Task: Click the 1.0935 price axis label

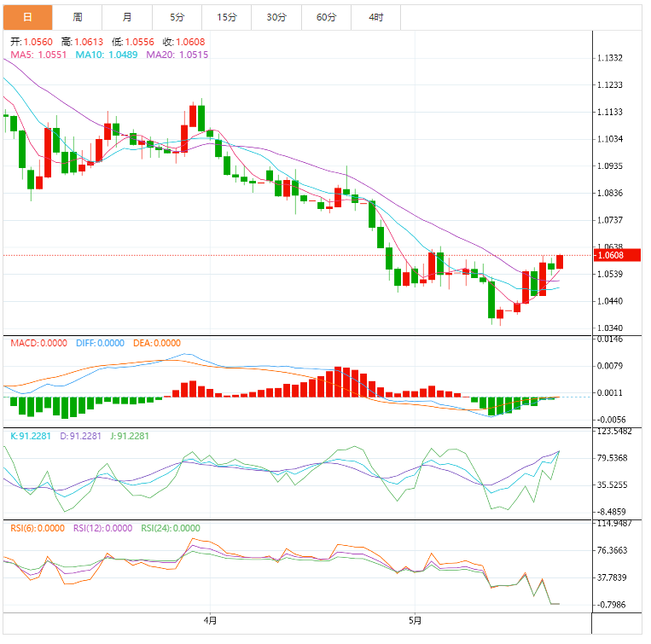Action: 610,166
